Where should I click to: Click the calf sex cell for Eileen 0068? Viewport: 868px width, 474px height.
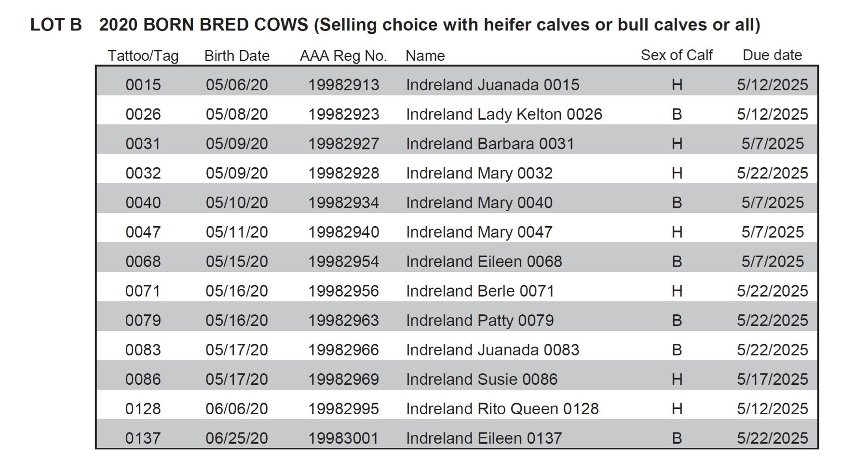[x=677, y=261]
